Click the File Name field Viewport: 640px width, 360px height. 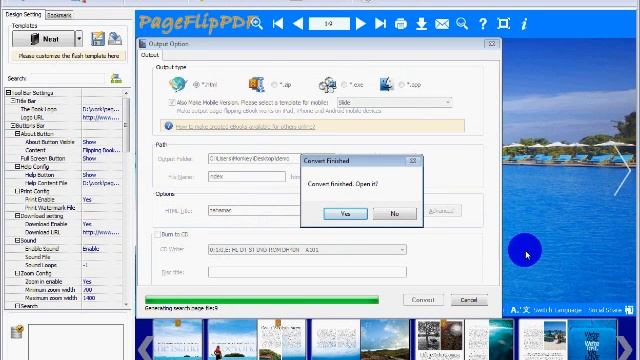click(247, 177)
